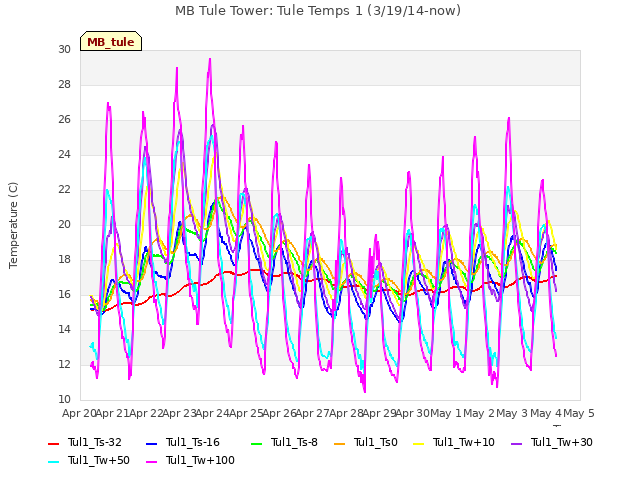Select the Tul1_Tw+50 legend label
The width and height of the screenshot is (640, 480).
tap(99, 460)
